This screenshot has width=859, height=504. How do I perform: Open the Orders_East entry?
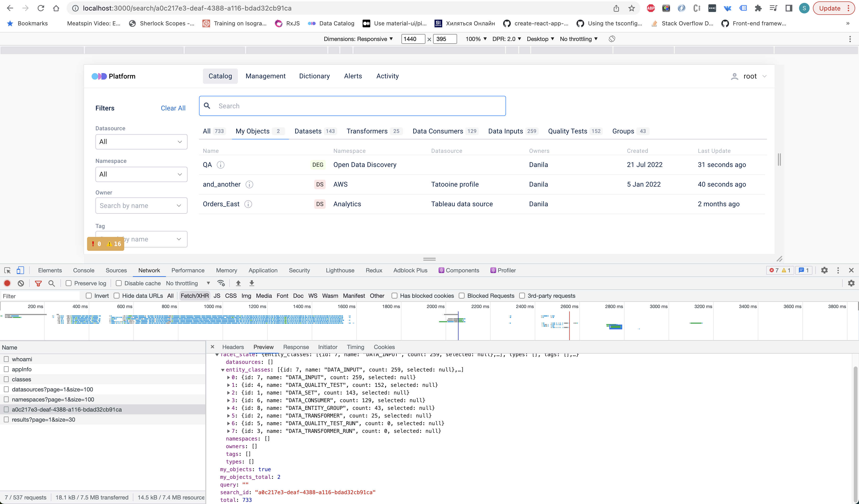click(221, 204)
